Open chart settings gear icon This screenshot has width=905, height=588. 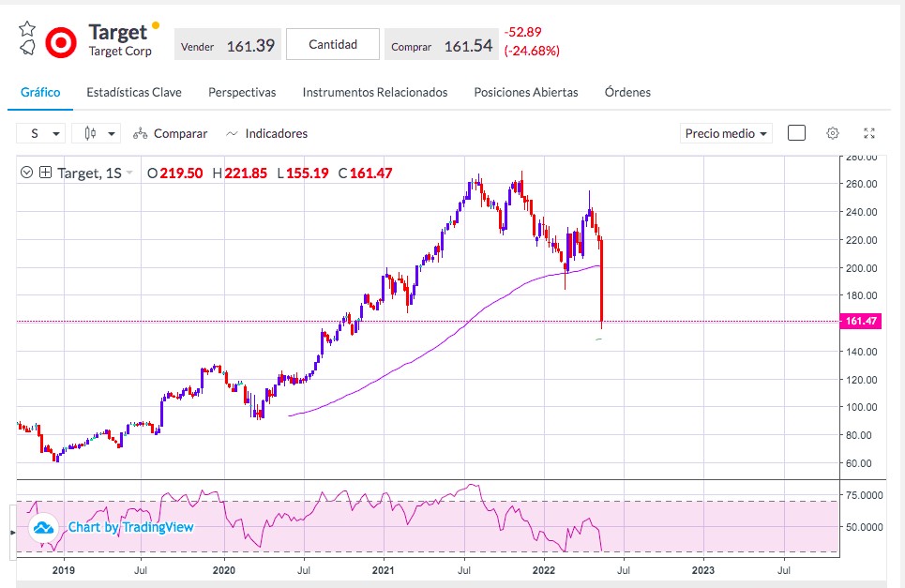click(x=832, y=133)
